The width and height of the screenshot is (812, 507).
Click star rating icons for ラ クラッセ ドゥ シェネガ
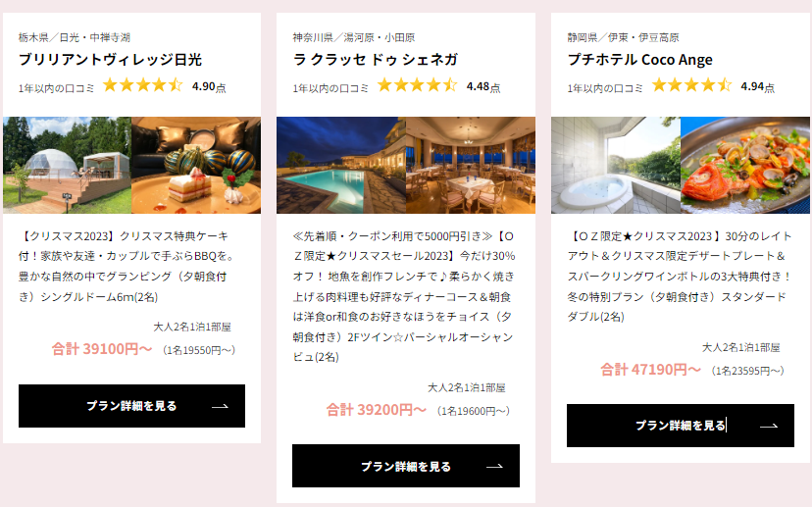417,85
